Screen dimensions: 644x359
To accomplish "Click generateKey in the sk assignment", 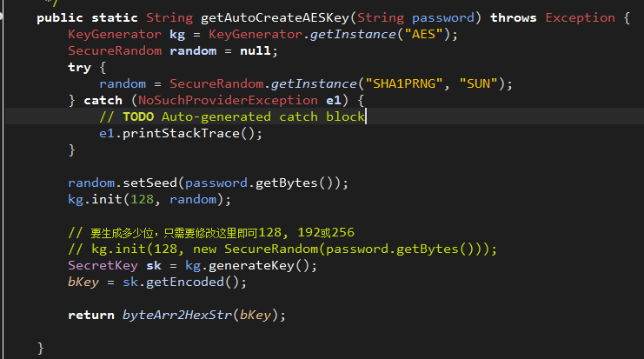I will 251,265.
